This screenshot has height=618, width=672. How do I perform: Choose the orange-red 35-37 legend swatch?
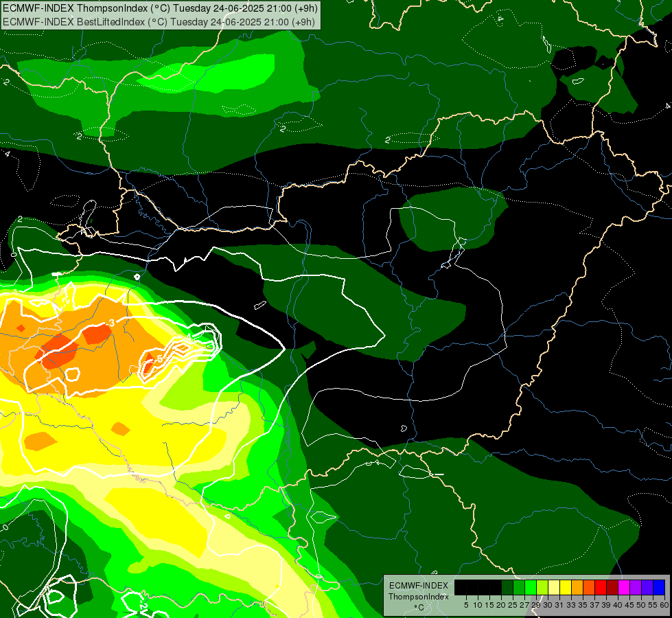[589, 587]
